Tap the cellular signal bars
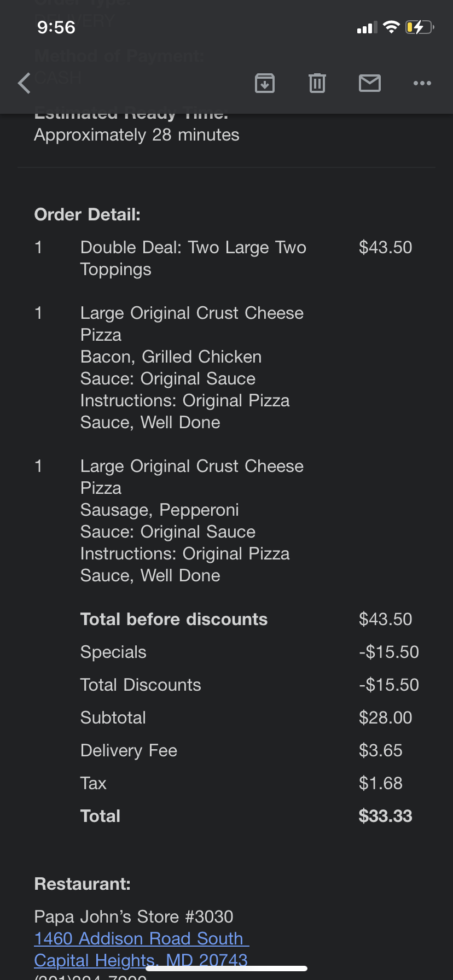Viewport: 453px width, 980px height. [367, 27]
